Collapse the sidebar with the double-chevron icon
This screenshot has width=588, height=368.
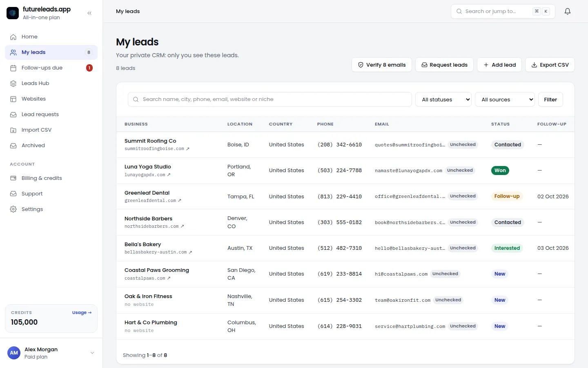[x=89, y=13]
